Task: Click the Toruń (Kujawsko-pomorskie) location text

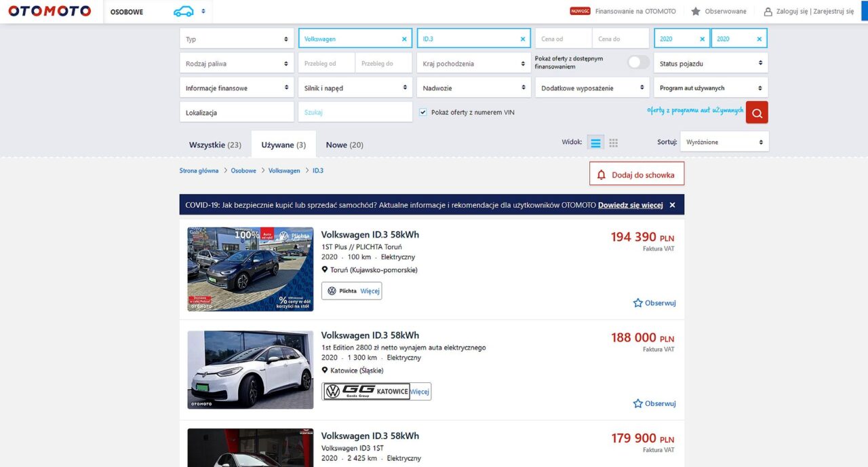Action: tap(374, 270)
